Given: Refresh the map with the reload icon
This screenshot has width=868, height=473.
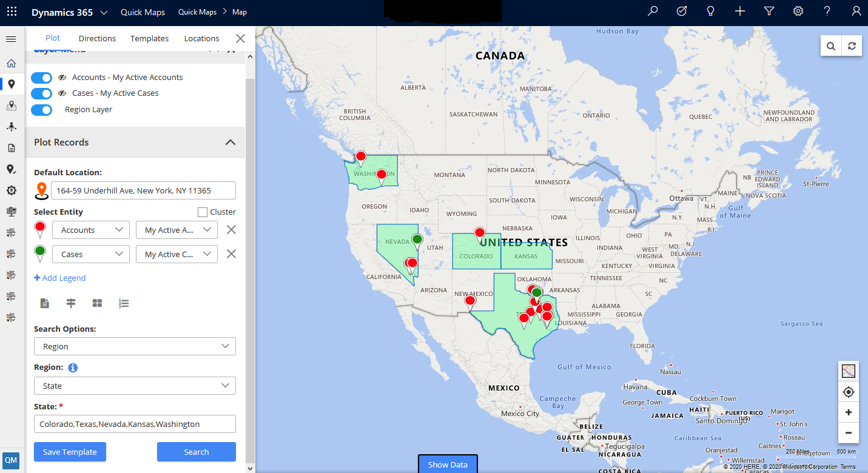Looking at the screenshot, I should [852, 45].
